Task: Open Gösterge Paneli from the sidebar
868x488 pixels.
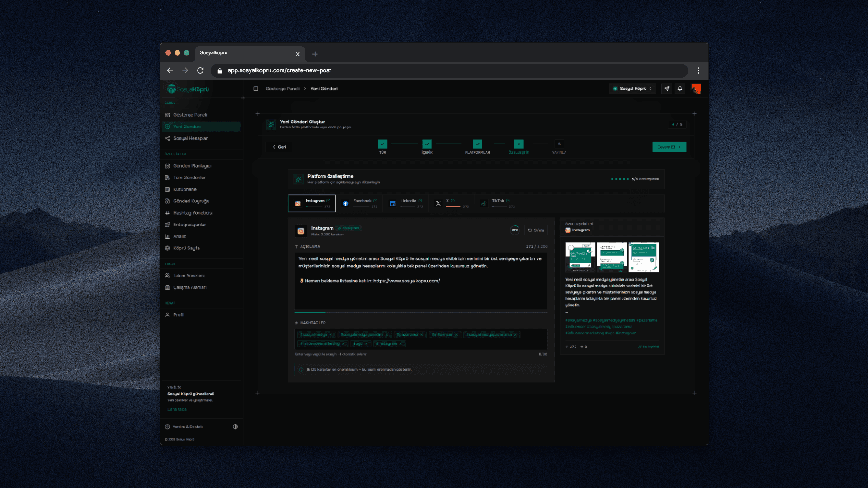Action: coord(202,115)
